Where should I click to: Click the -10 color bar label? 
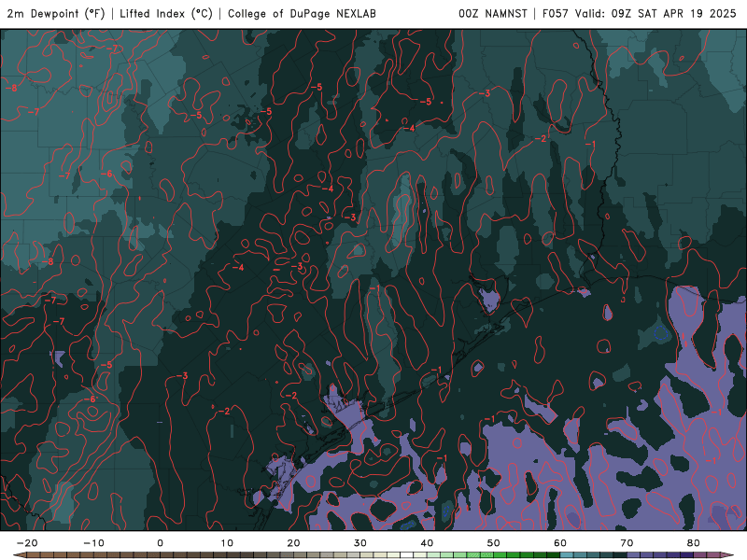(93, 543)
